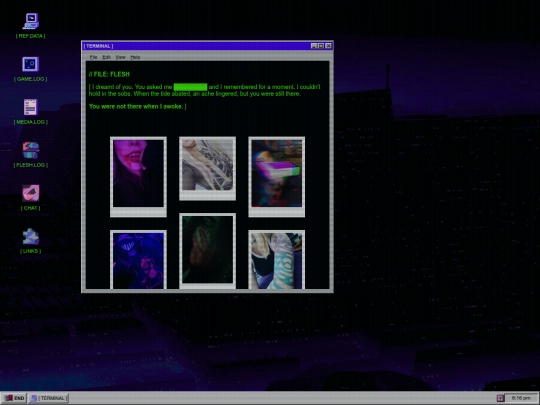This screenshot has width=540, height=405.
Task: Maximize the Terminal window
Action: coord(321,46)
